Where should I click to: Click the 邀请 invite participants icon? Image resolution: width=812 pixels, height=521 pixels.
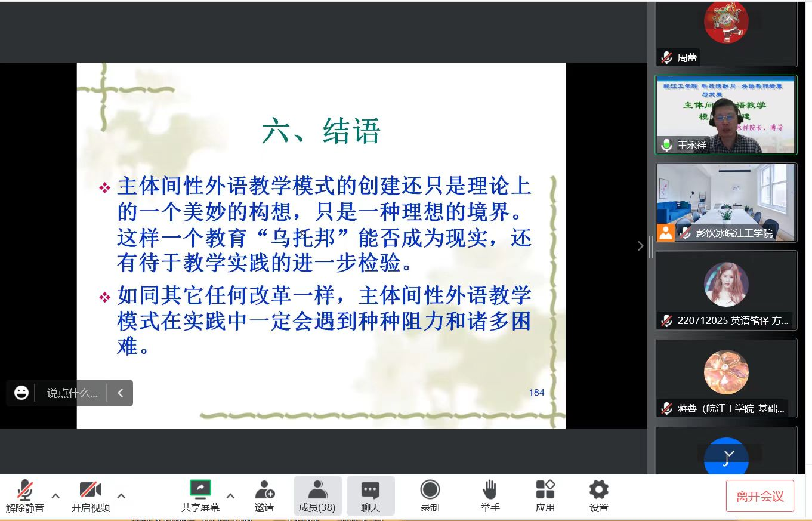coord(264,491)
